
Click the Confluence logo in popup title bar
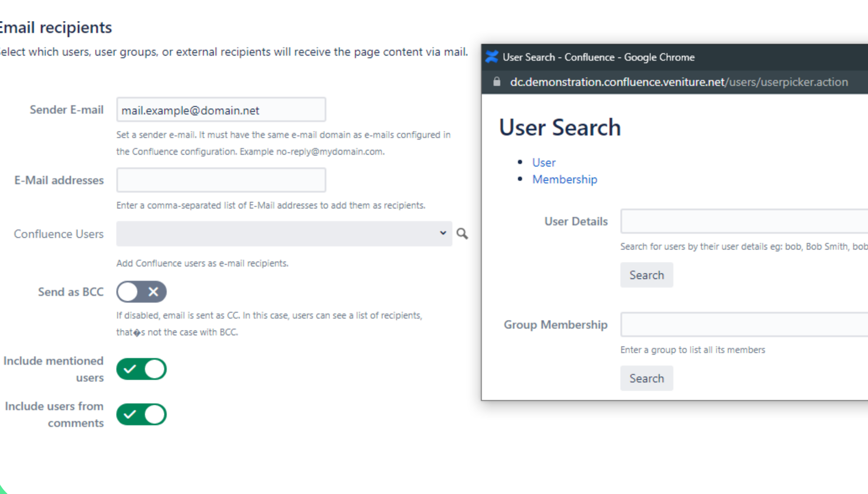(x=491, y=57)
